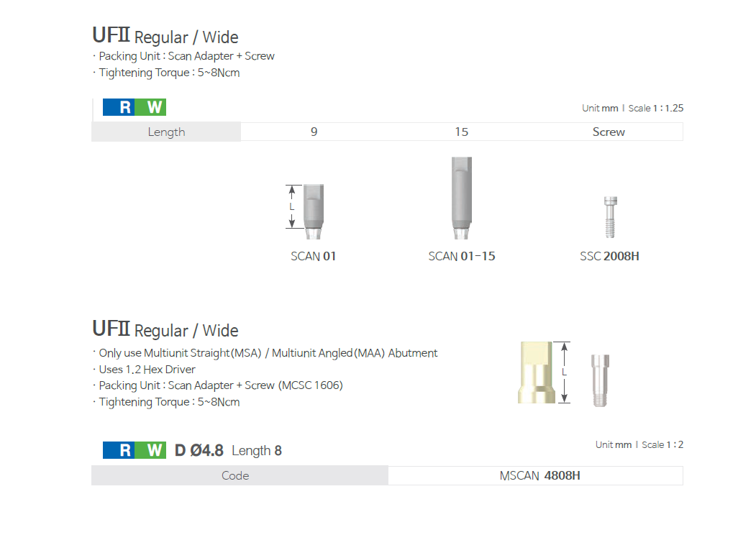Select the tall SCAN 01-15 adapter image

coord(461,198)
